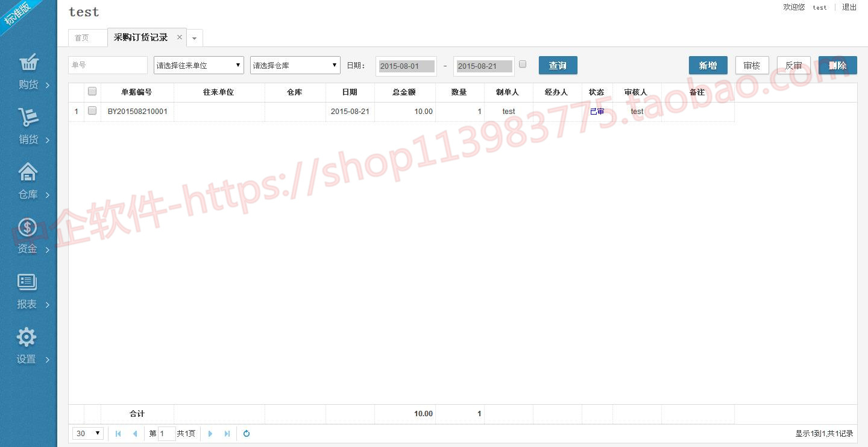The image size is (868, 447).
Task: Expand the 报表 submenu chevron
Action: (48, 305)
